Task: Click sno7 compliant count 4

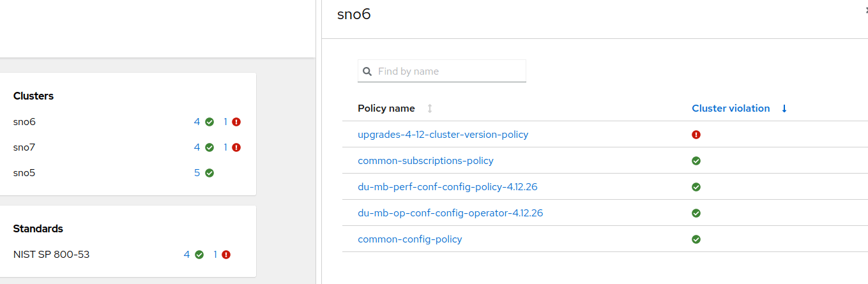Action: [x=197, y=147]
